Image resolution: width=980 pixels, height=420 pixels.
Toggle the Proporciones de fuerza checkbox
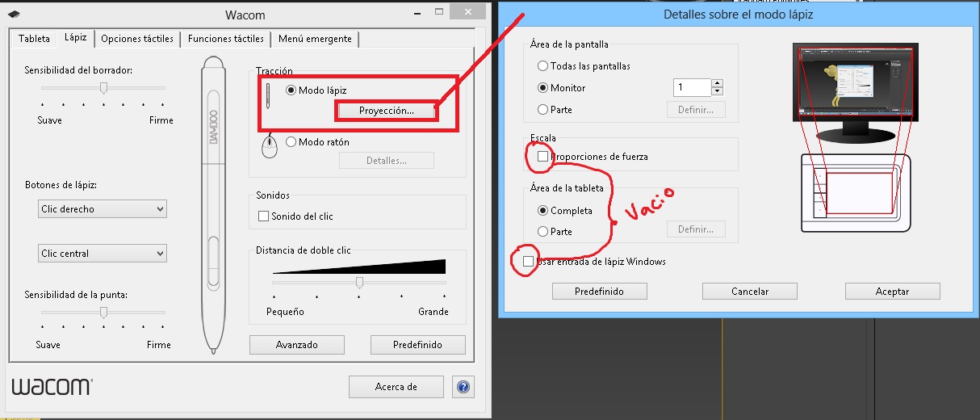pyautogui.click(x=543, y=157)
